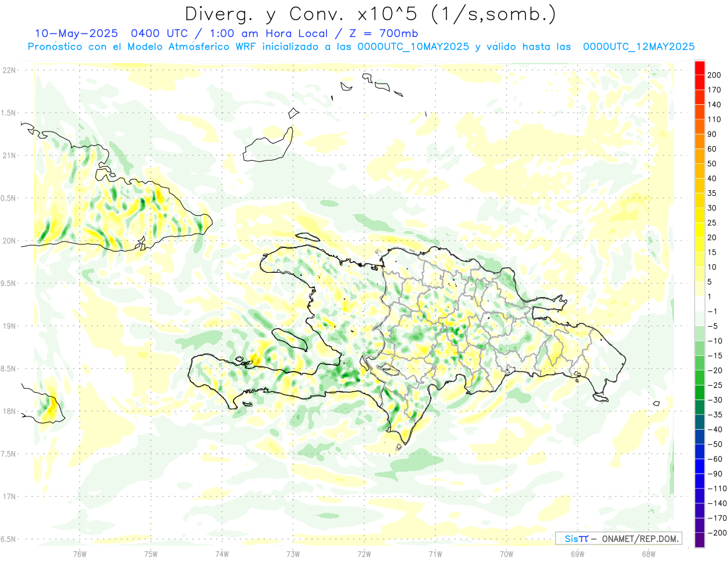
Task: Click the '69W' longitude axis label
Action: pos(578,554)
